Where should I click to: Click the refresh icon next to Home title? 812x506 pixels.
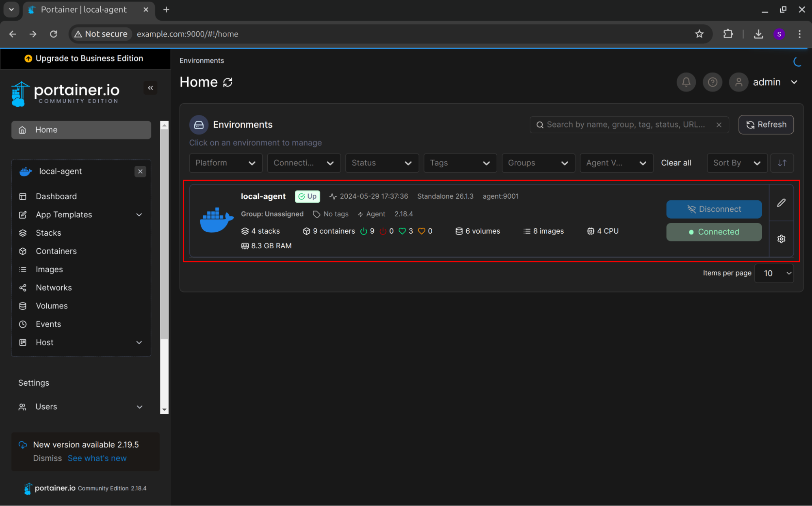click(228, 83)
